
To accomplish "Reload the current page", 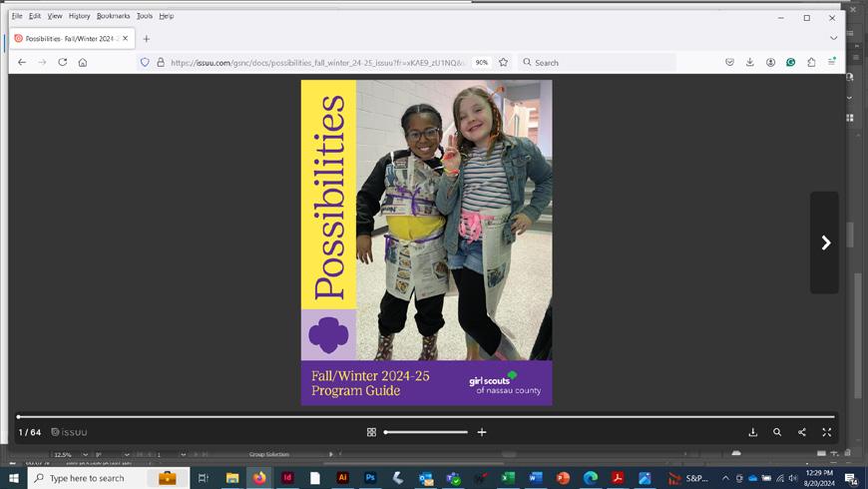I will [x=63, y=62].
